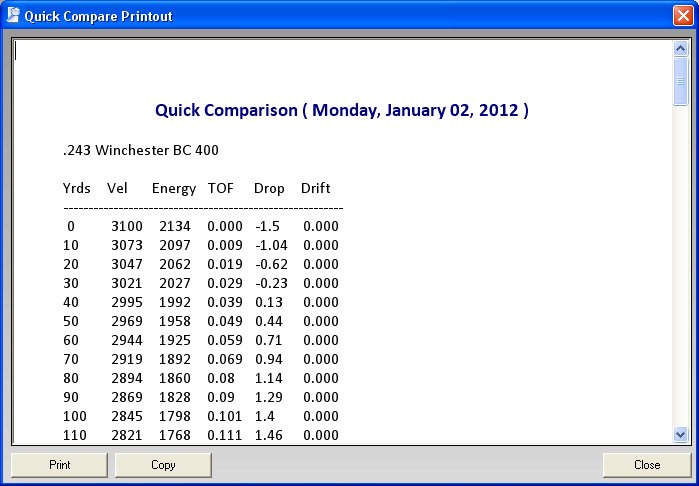Click the vertical scrollbar thumb
Screen dimensions: 699x486
pyautogui.click(x=680, y=81)
